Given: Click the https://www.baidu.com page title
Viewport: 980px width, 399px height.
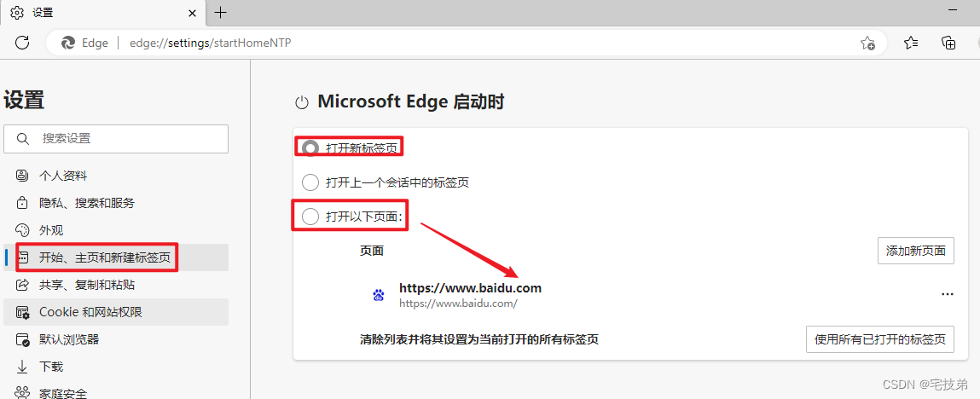Looking at the screenshot, I should pos(470,288).
